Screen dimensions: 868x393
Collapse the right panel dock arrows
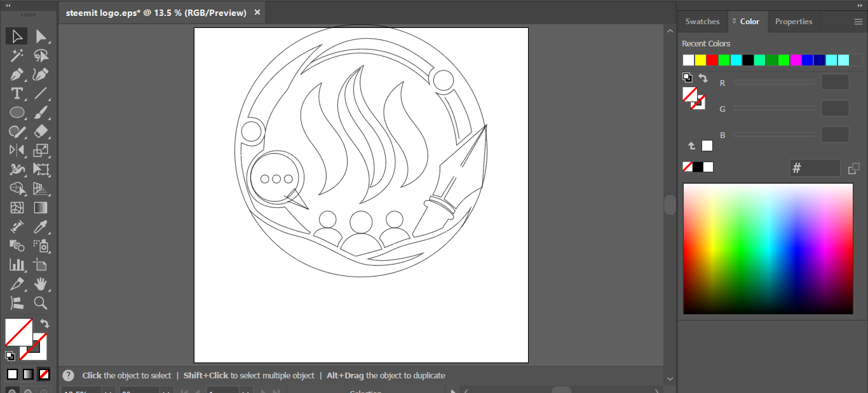pyautogui.click(x=860, y=4)
